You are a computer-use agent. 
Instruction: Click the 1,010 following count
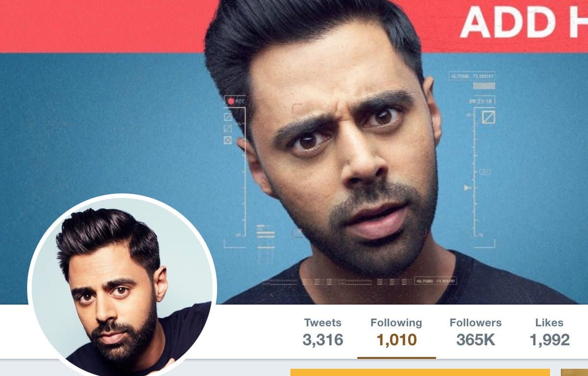point(396,340)
